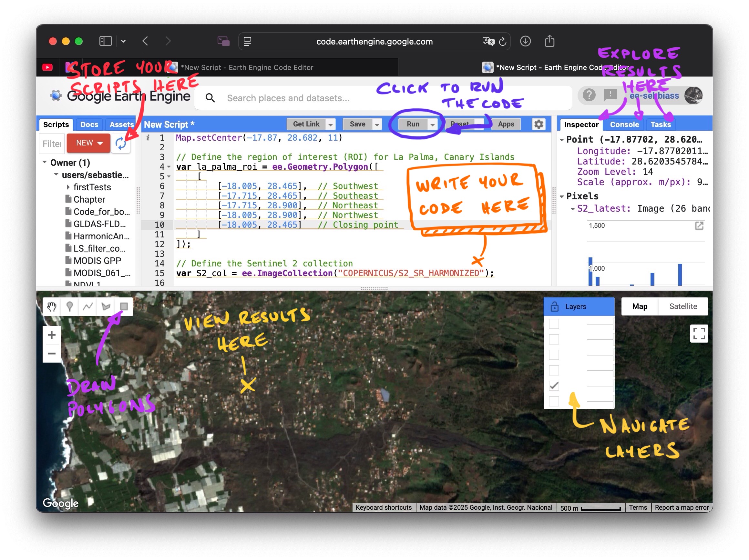Screen dimensions: 749x560
Task: Open the Run button dropdown arrow
Action: pos(432,125)
